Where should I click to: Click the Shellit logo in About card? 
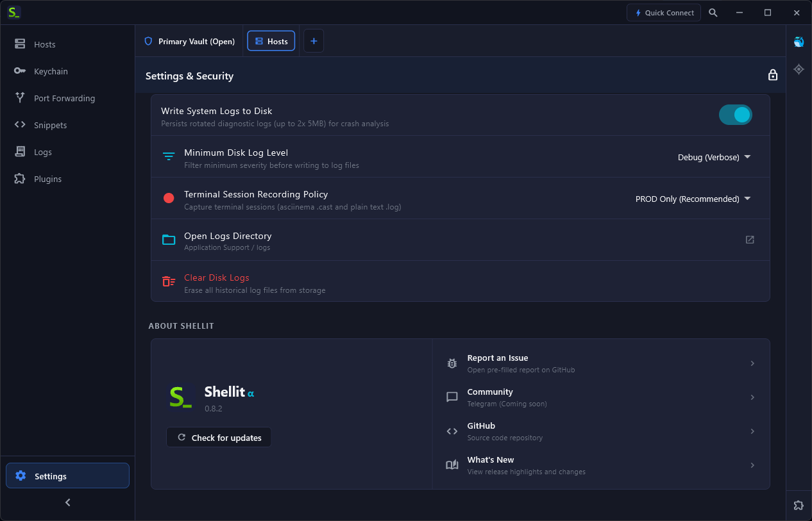click(x=182, y=397)
